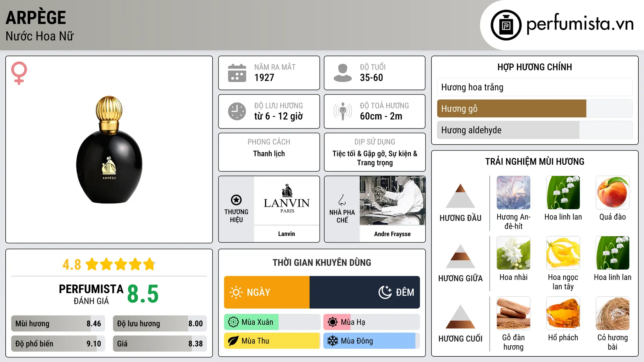Click the Hương cuối pyramid icon
Image resolution: width=644 pixels, height=362 pixels.
[x=460, y=316]
